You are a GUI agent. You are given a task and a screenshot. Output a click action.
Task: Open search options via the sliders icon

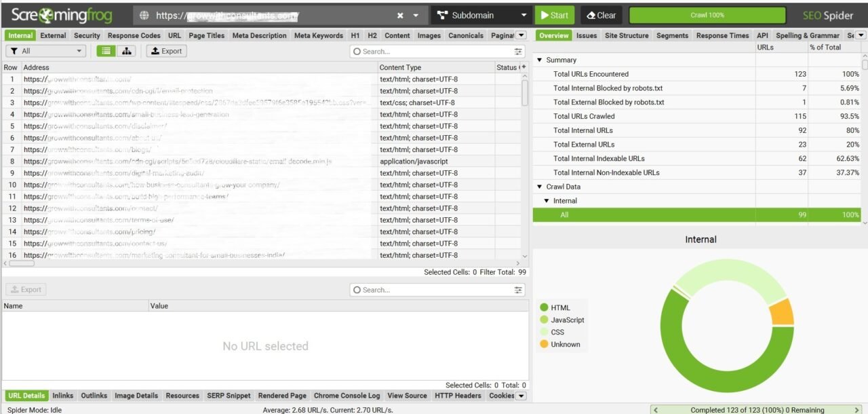[x=517, y=51]
